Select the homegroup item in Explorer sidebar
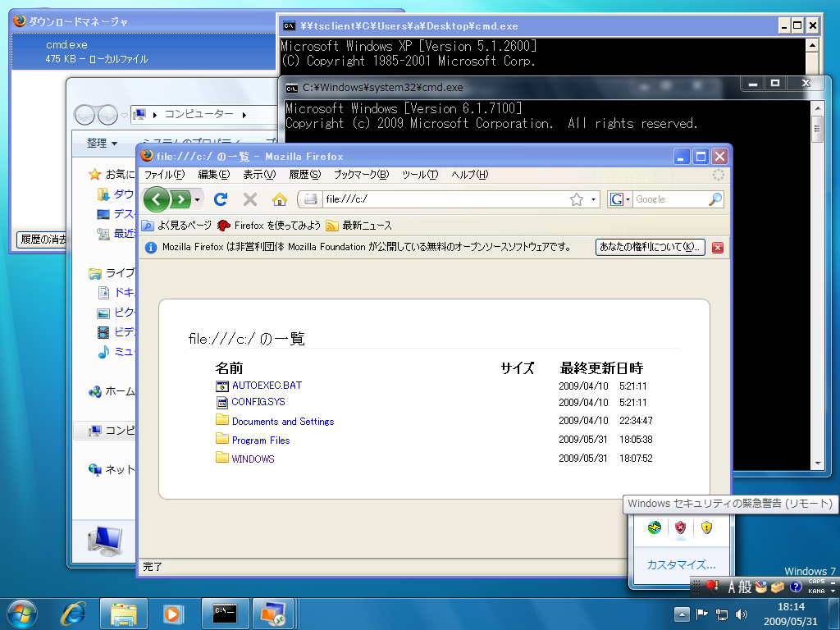The image size is (840, 630). click(112, 391)
